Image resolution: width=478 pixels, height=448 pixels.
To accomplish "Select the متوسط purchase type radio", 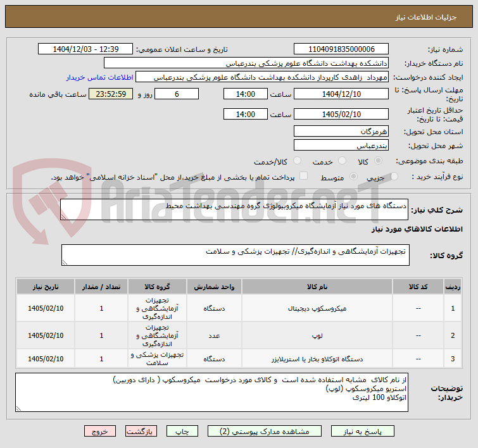I will point(353,176).
